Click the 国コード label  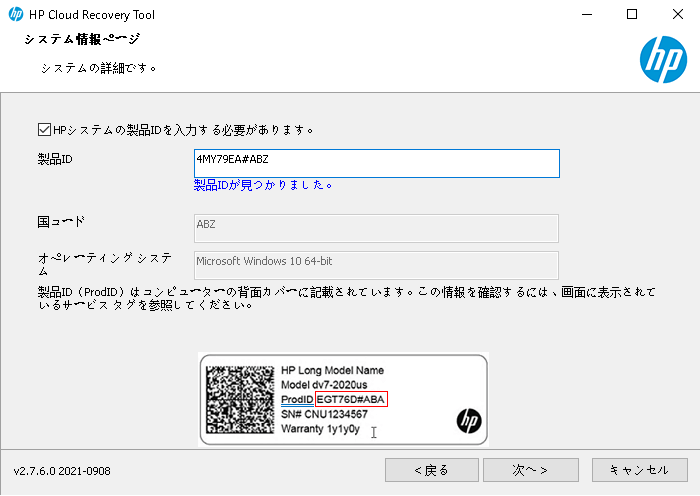pyautogui.click(x=61, y=221)
